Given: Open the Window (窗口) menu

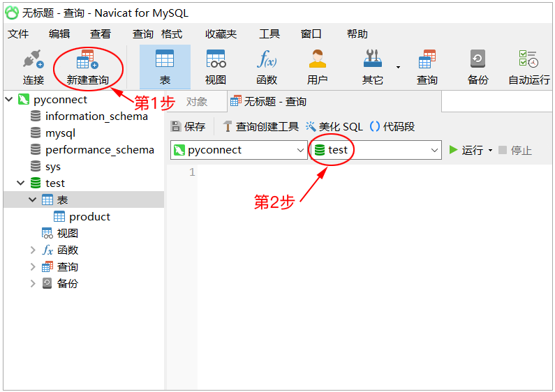Looking at the screenshot, I should [x=311, y=34].
